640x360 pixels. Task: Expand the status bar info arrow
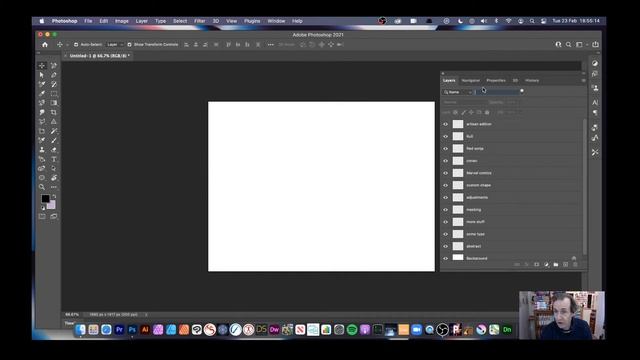click(x=146, y=315)
